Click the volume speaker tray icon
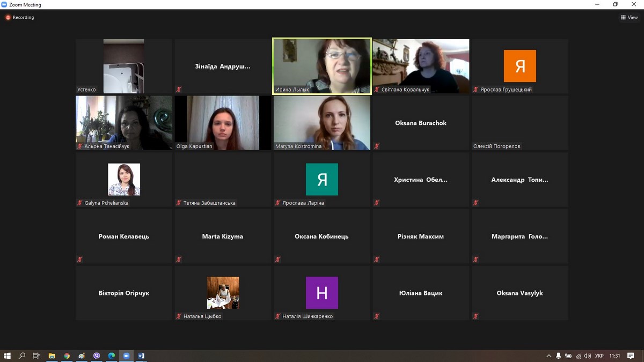 tap(588, 356)
